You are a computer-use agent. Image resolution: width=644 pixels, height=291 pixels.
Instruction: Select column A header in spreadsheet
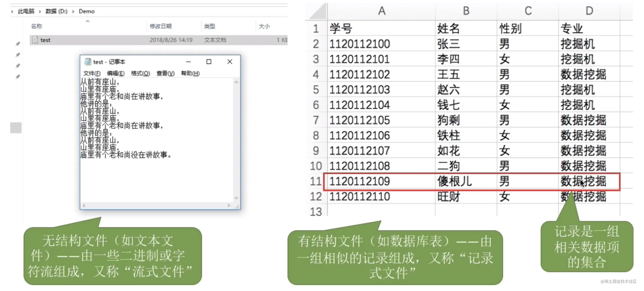[x=381, y=11]
